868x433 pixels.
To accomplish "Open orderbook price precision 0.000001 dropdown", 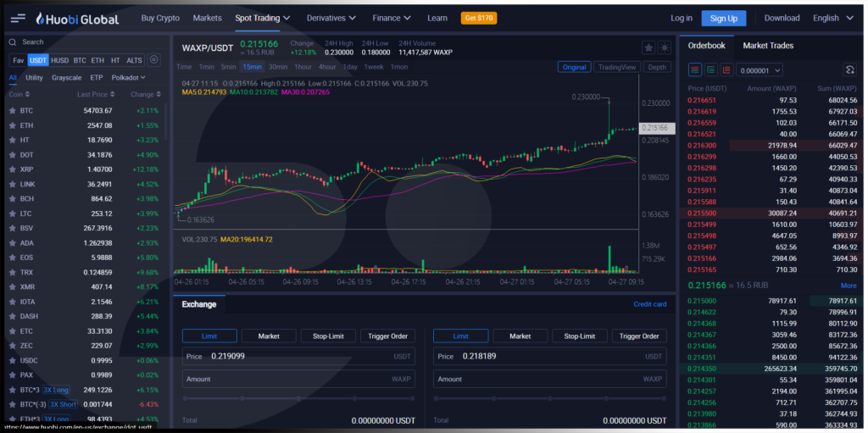I will [759, 70].
